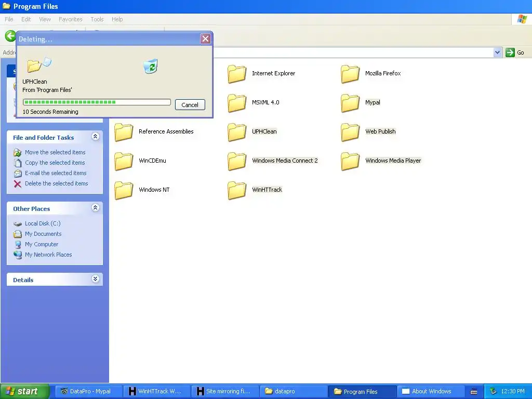Click the Windows flag logo in menu bar
The image size is (532, 399).
522,19
